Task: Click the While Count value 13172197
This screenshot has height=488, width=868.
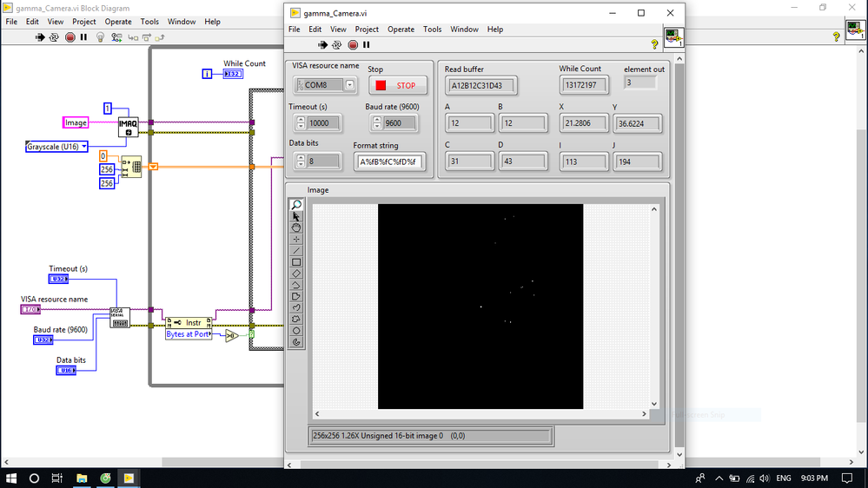Action: click(x=584, y=84)
